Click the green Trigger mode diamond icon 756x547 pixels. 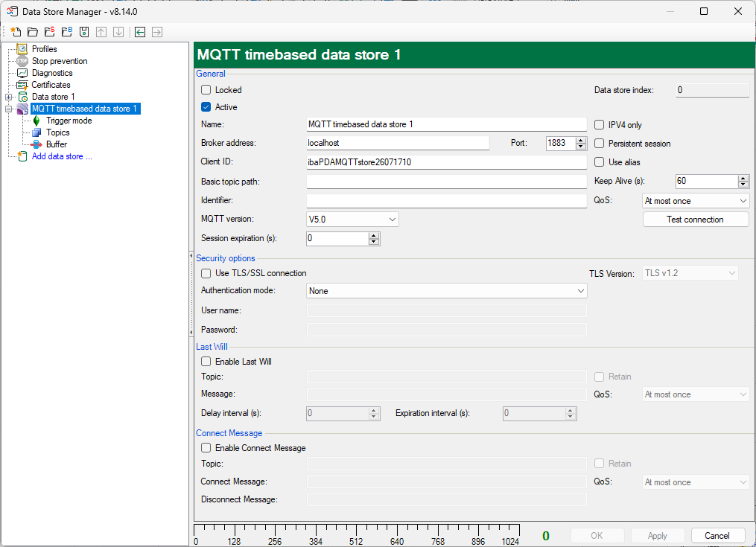tap(36, 121)
